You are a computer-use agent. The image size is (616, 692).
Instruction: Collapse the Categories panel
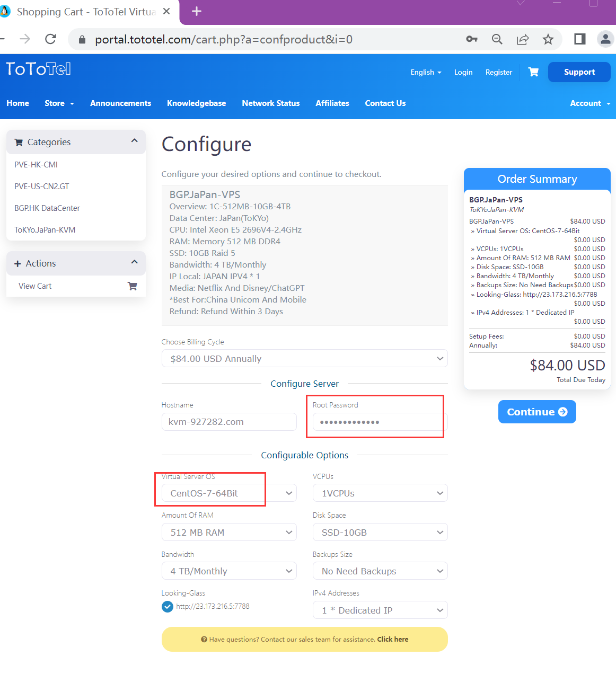[x=134, y=141]
